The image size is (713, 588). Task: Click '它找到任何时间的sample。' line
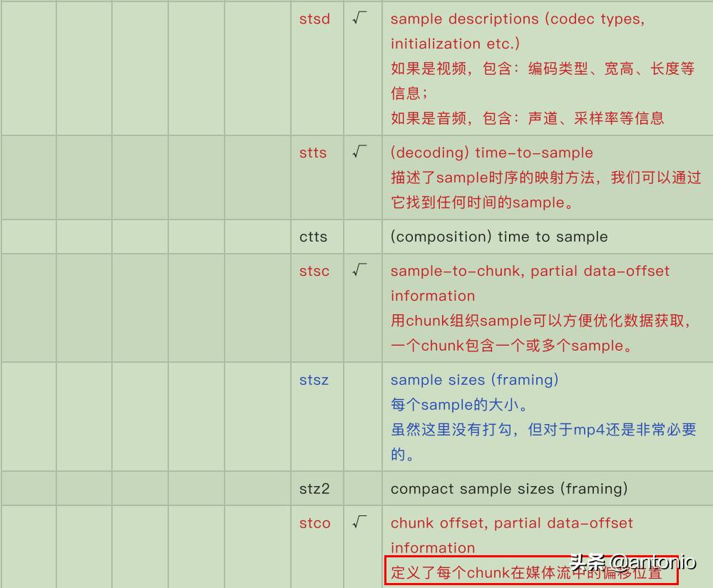(x=482, y=202)
